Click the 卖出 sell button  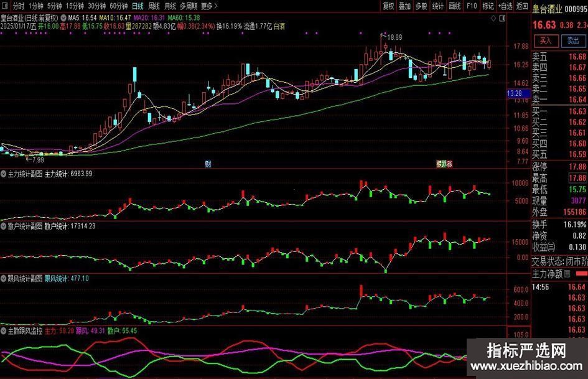pos(573,40)
